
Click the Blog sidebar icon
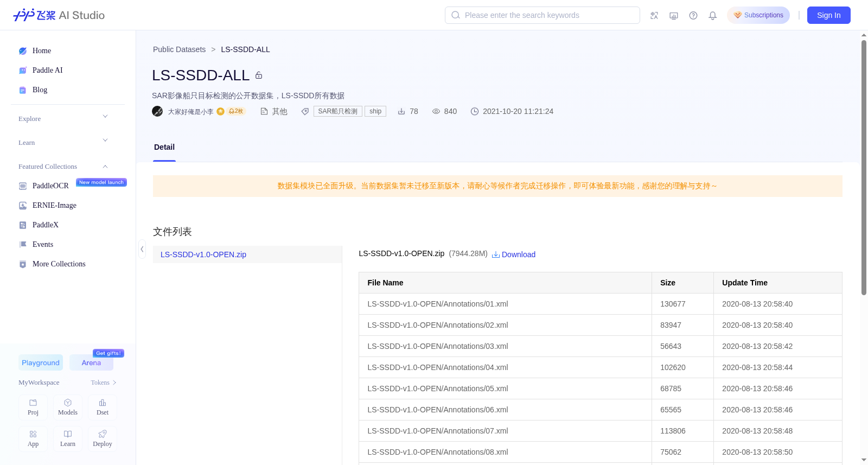coord(23,90)
